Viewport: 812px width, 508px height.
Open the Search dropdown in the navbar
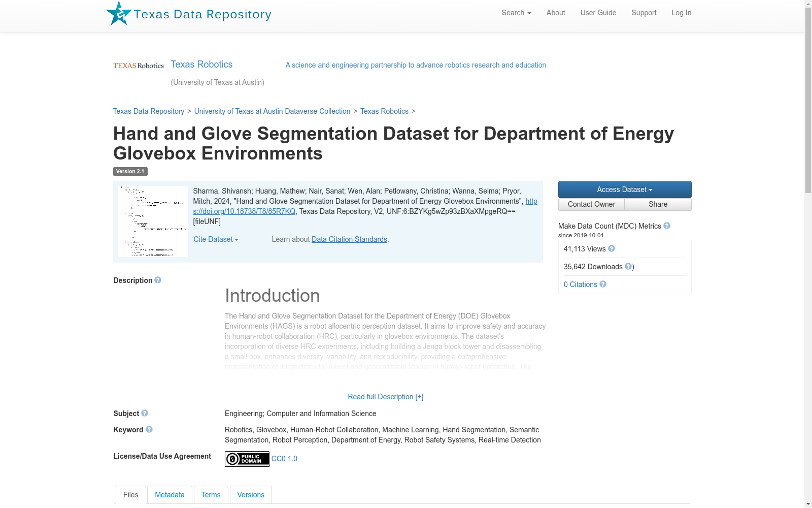point(516,13)
